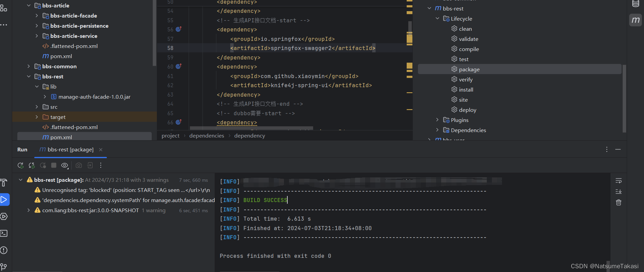Open the Structure tool window icon in left sidebar
This screenshot has width=644, height=272.
tap(4, 8)
